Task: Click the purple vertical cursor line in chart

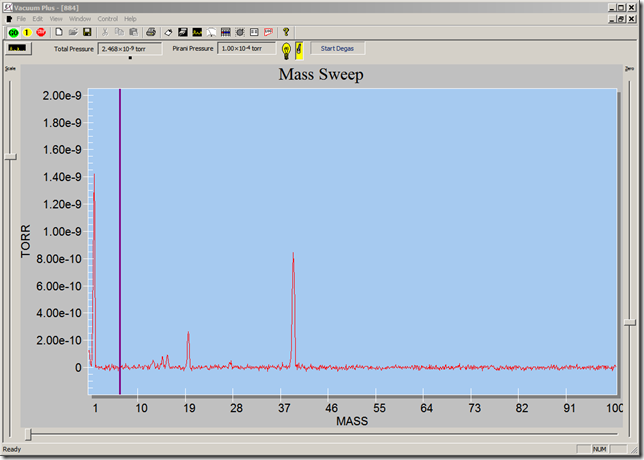Action: (x=120, y=242)
